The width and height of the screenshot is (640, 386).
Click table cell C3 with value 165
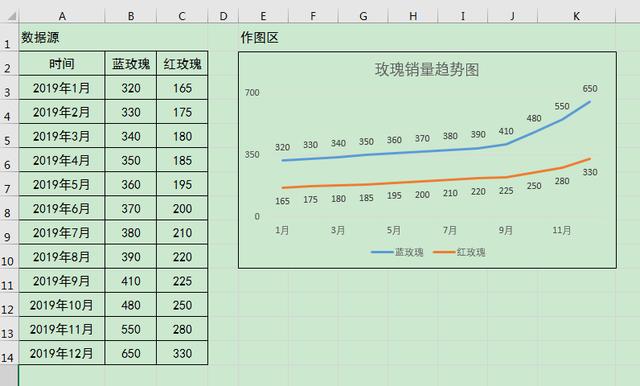point(182,88)
